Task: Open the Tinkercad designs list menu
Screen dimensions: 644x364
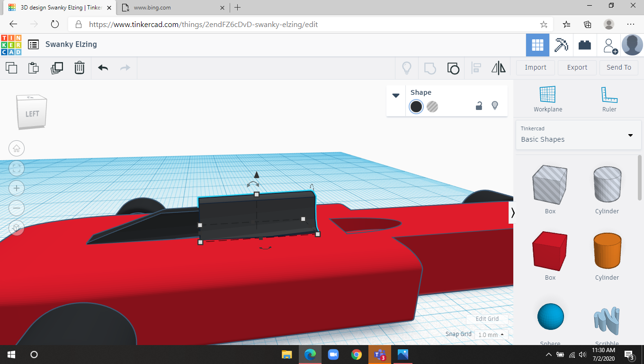Action: pos(33,44)
